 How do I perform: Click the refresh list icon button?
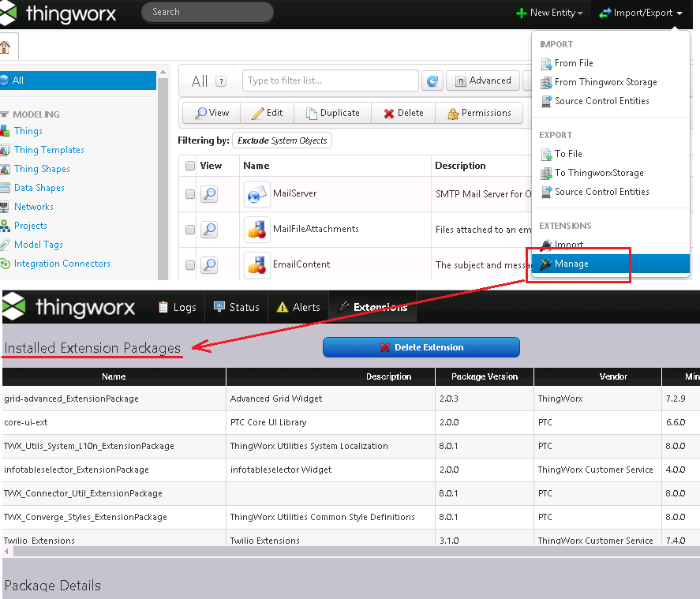coord(432,80)
